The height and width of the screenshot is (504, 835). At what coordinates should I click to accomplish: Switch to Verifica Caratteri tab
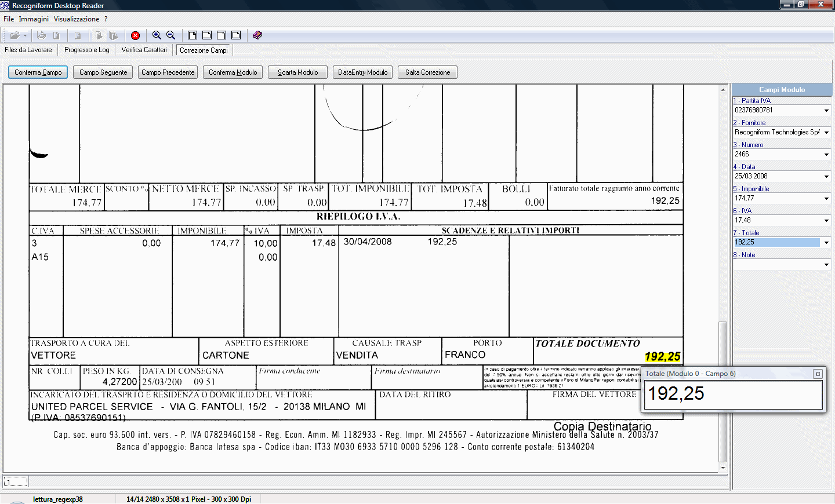coord(144,50)
